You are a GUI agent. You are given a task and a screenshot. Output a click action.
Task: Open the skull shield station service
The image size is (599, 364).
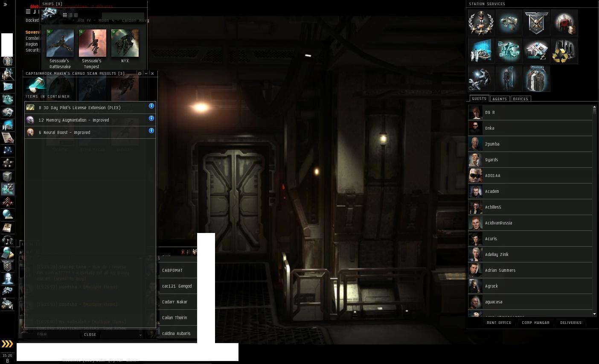click(536, 23)
